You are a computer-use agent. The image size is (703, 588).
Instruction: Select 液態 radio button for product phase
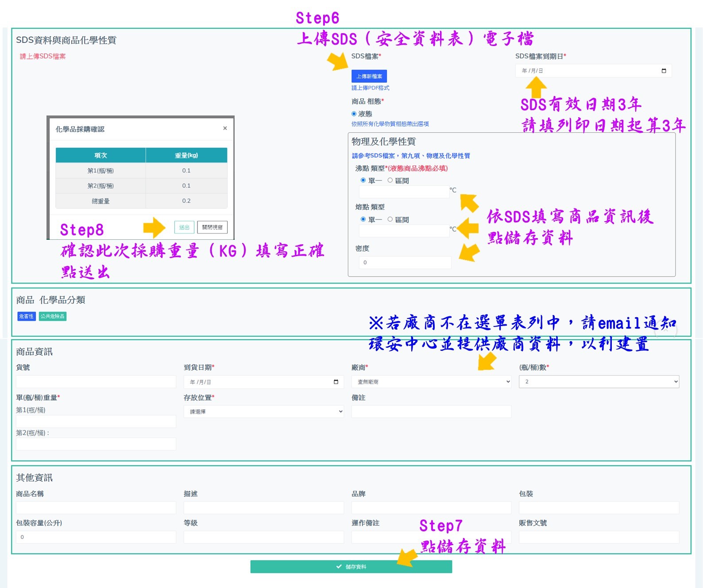pyautogui.click(x=354, y=114)
